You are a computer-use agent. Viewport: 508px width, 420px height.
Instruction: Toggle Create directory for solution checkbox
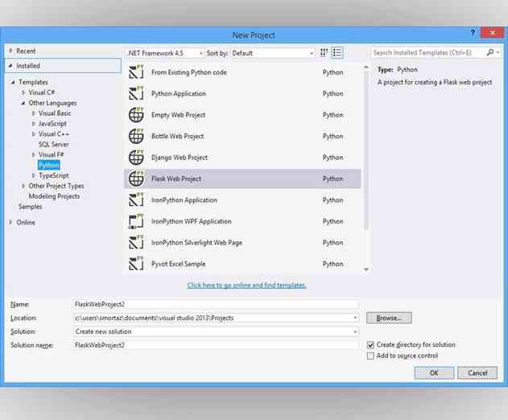[370, 345]
